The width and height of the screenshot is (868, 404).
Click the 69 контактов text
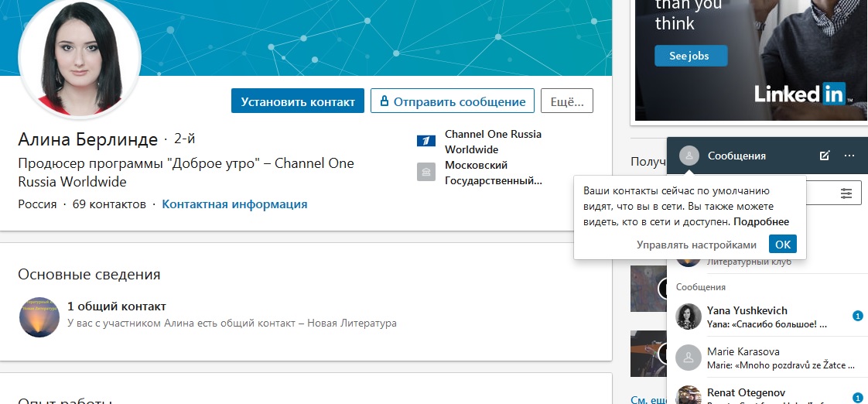109,204
